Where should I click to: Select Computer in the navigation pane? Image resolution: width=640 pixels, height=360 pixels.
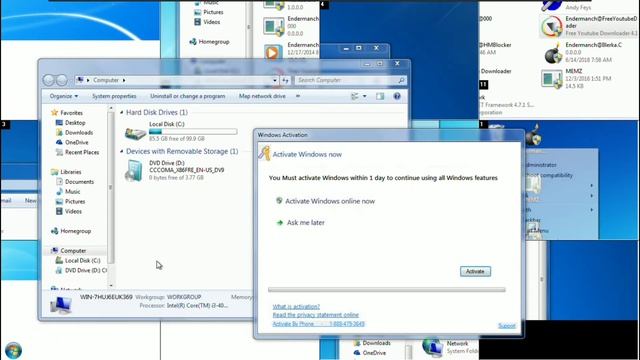[x=73, y=251]
